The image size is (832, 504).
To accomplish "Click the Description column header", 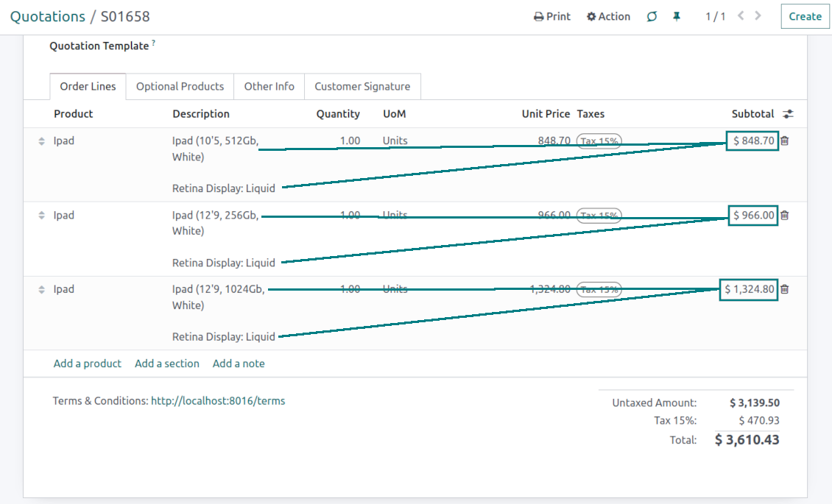I will (201, 114).
